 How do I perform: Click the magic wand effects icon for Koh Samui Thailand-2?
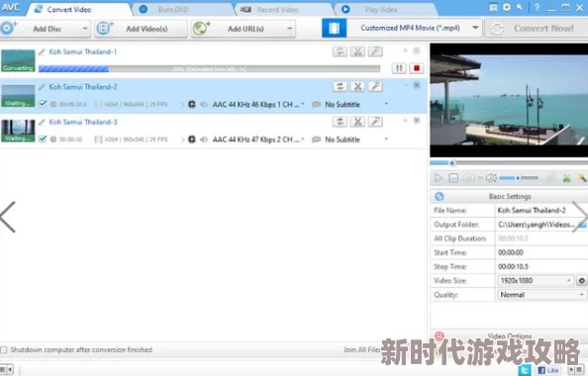[x=375, y=87]
